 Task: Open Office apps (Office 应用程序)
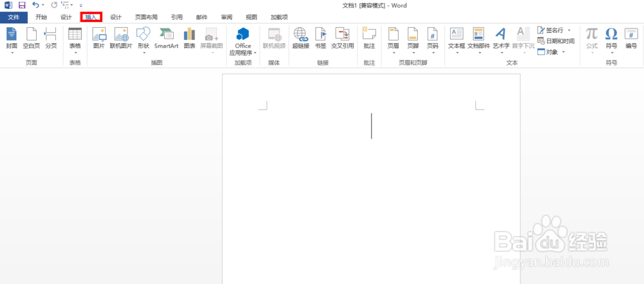[x=243, y=41]
